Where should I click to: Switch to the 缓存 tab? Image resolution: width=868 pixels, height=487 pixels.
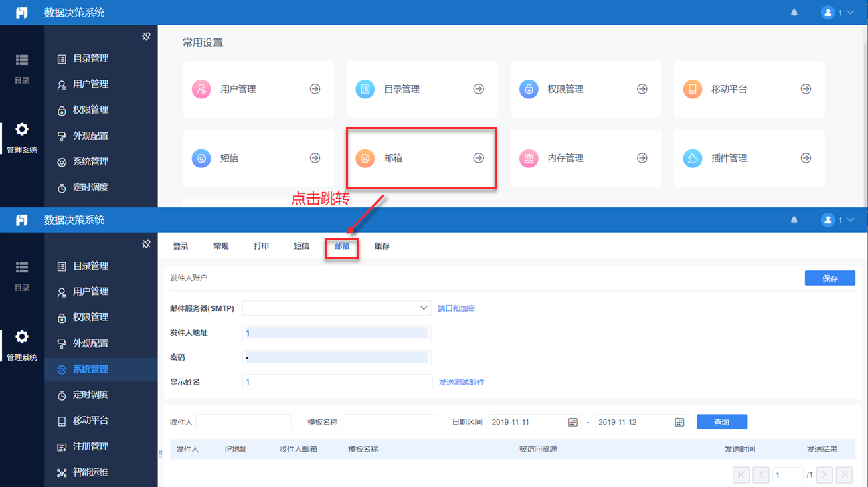(x=382, y=246)
